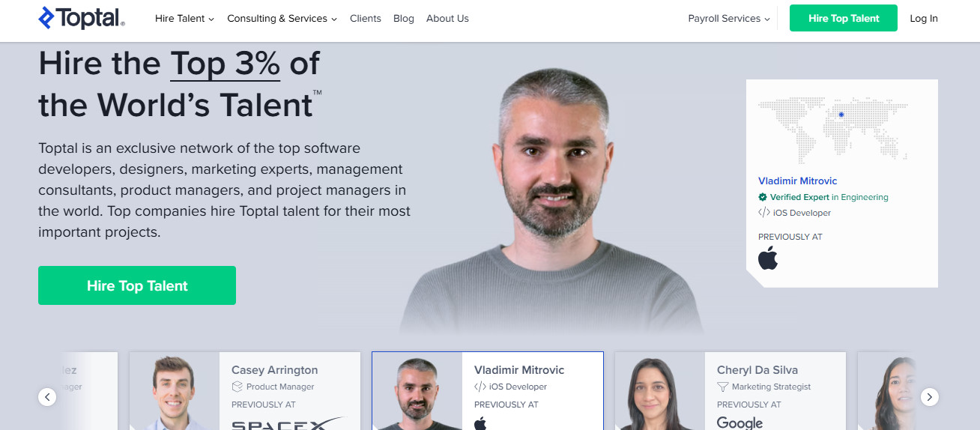Click the code icon beside iOS Developer in info card
This screenshot has height=430, width=980.
click(763, 213)
